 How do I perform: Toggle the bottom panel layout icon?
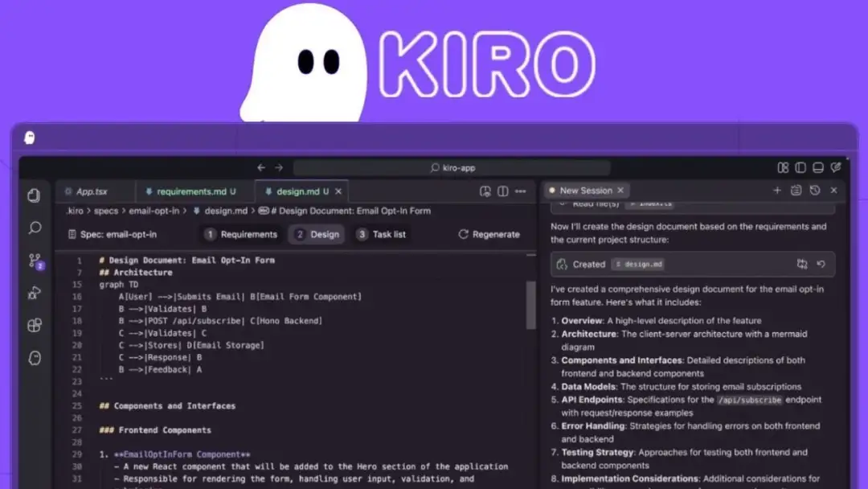818,167
